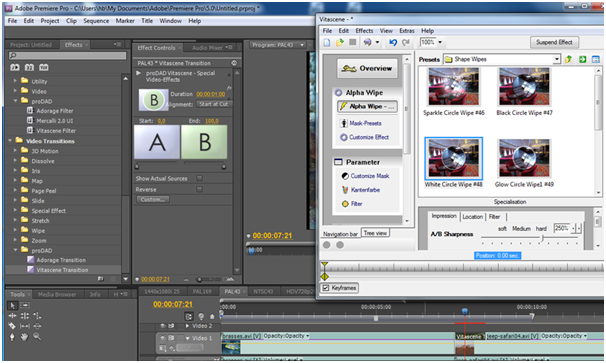Open the Marker menu in Premiere
The height and width of the screenshot is (363, 606).
pos(125,21)
